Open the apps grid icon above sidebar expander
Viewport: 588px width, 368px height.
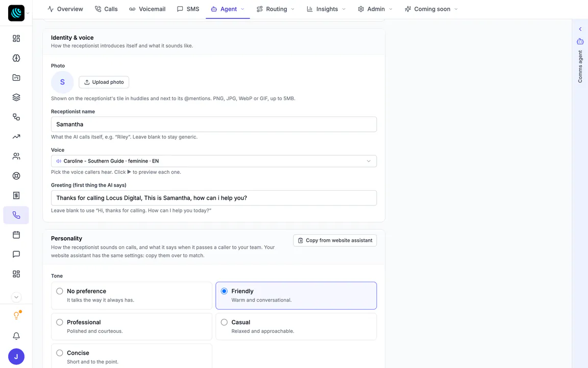(x=16, y=274)
